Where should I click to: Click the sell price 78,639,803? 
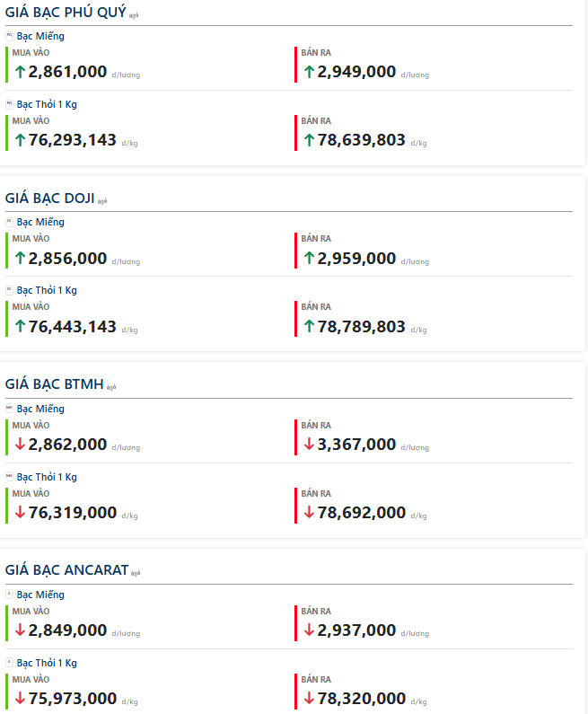pos(362,140)
